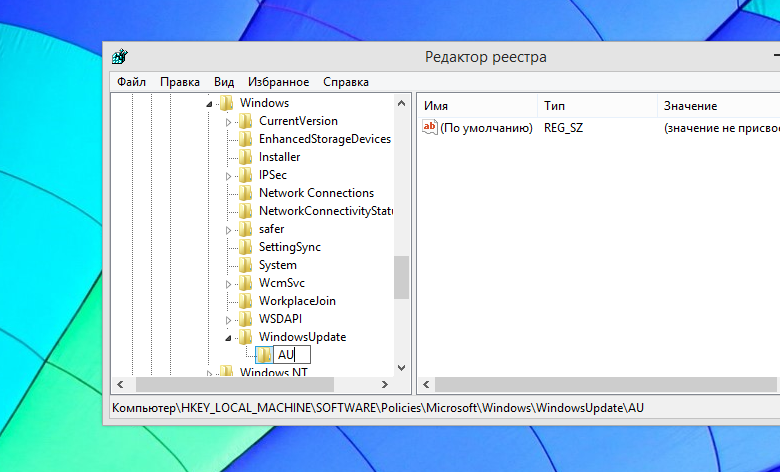
Task: Click the tree pane vertical scrollbar thumb
Action: click(x=402, y=278)
